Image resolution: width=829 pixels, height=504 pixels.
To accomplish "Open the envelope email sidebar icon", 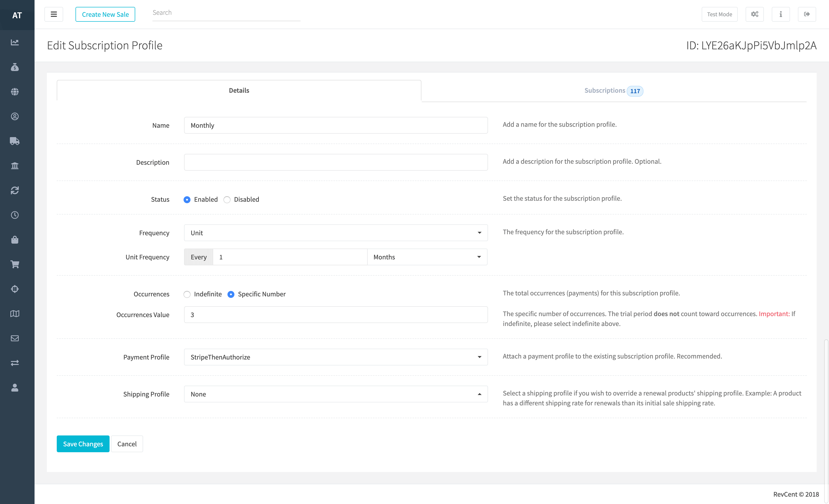I will pyautogui.click(x=15, y=338).
